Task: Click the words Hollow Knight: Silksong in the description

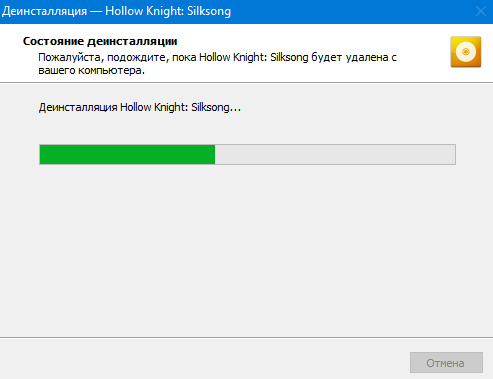Action: tap(254, 57)
